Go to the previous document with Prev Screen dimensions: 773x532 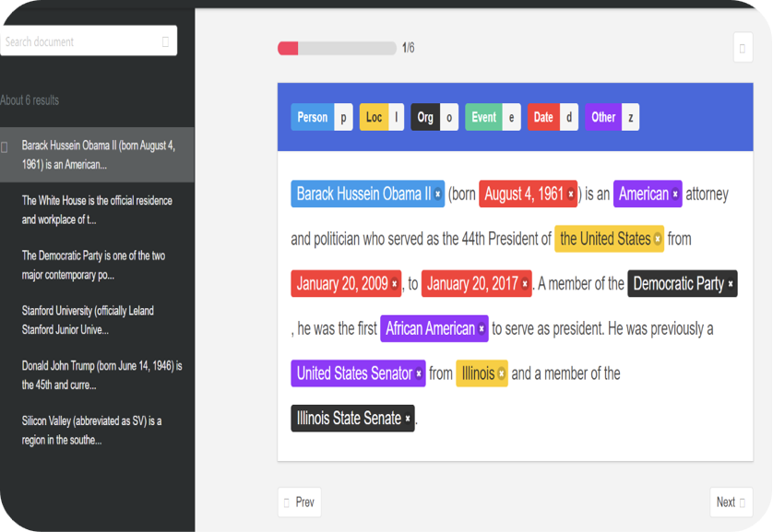[x=300, y=502]
